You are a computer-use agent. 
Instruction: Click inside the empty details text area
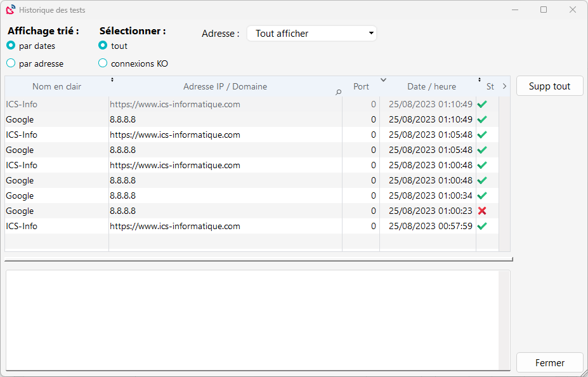[252, 320]
